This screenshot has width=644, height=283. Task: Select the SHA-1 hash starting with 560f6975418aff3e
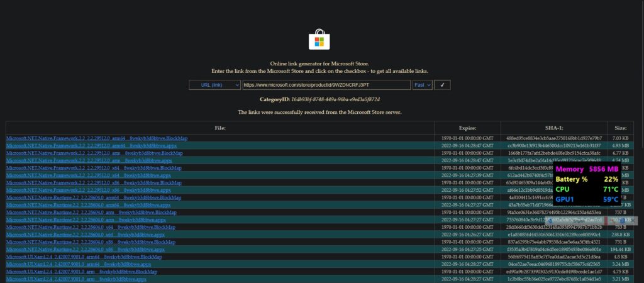point(554,257)
